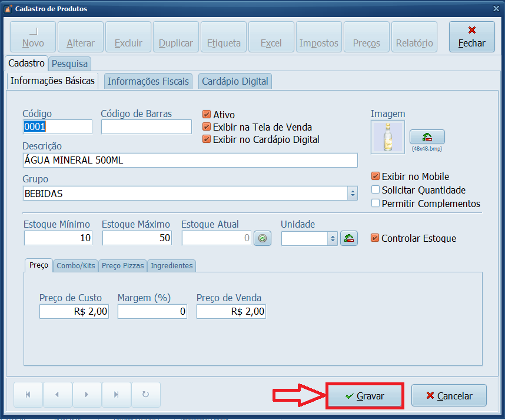Save the product with Gravar
Viewport: 505px width, 420px height.
click(x=364, y=395)
